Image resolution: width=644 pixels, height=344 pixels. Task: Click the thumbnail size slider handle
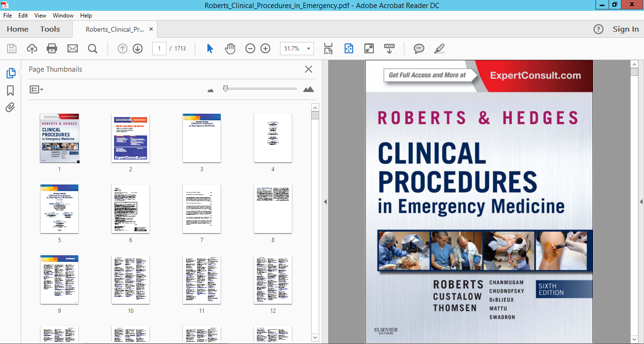[x=226, y=89]
